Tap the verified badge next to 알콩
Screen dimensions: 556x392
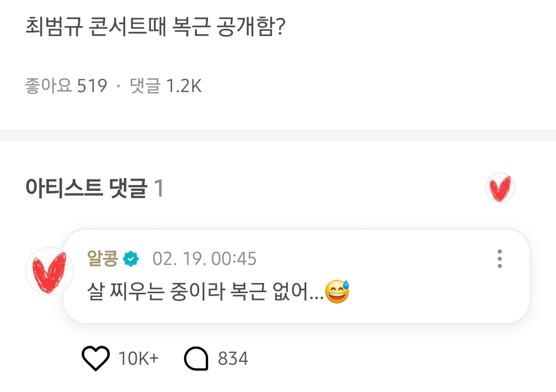[131, 259]
